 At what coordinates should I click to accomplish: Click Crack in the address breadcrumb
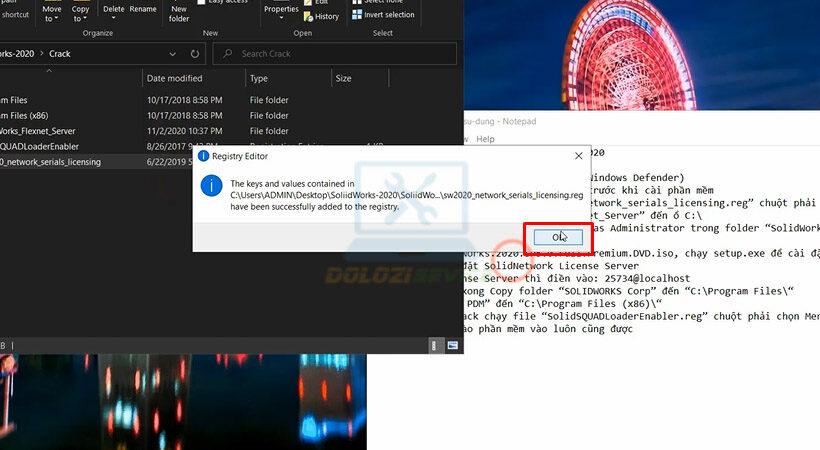(60, 54)
